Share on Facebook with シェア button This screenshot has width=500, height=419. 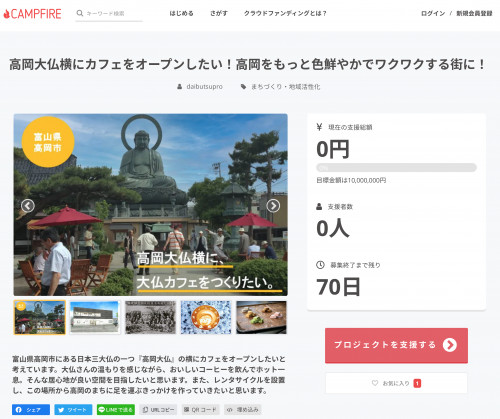coord(31,410)
